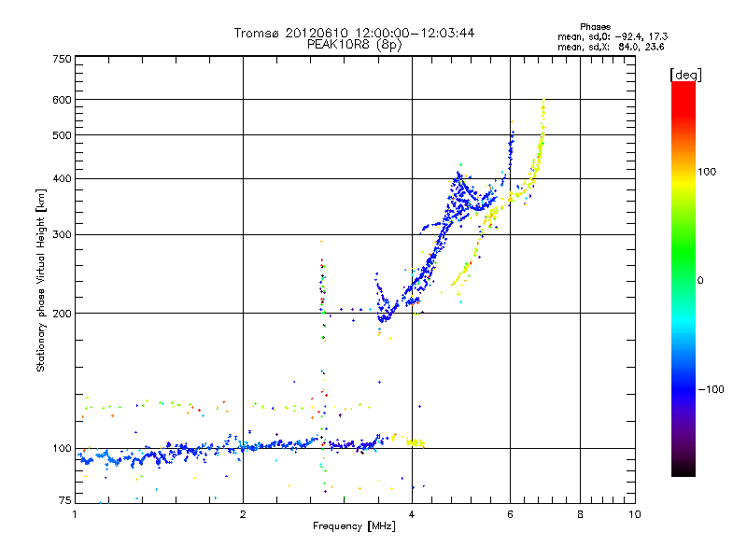This screenshot has height=560, width=747.
Task: Click the phase colorbar scale
Action: (684, 279)
